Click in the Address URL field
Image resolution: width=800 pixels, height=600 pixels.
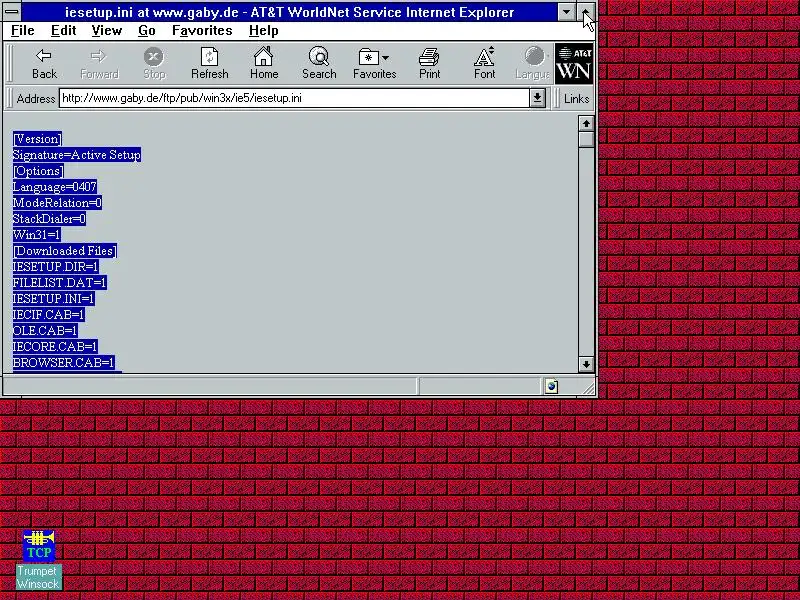click(294, 98)
